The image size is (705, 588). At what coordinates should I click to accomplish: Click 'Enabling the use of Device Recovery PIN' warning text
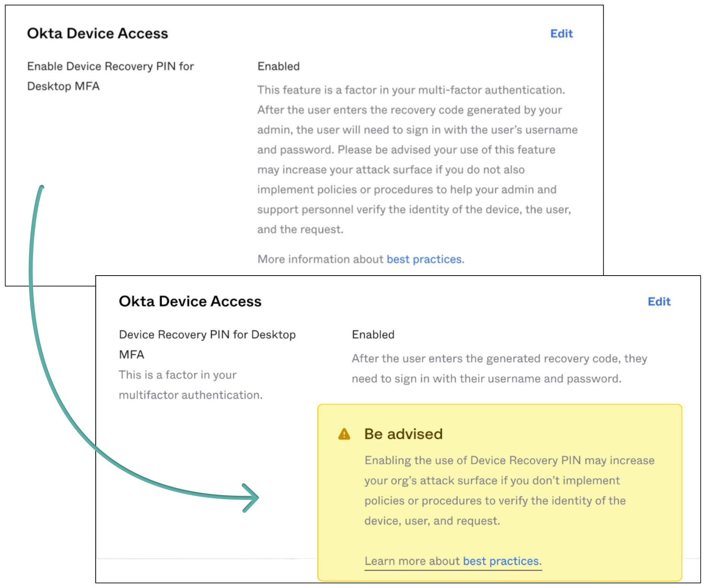(509, 490)
